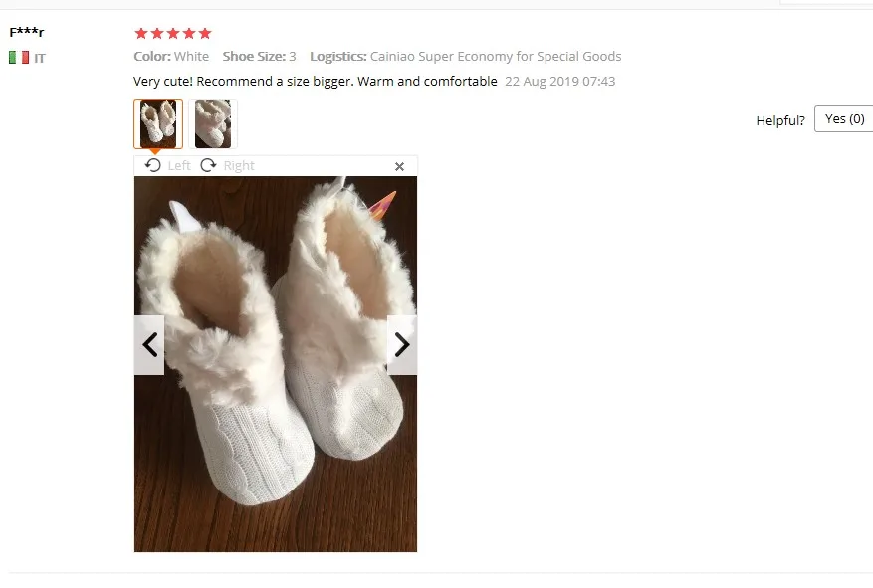Screen dimensions: 873x588
Task: Click the 'Left' rotate label
Action: tap(179, 166)
